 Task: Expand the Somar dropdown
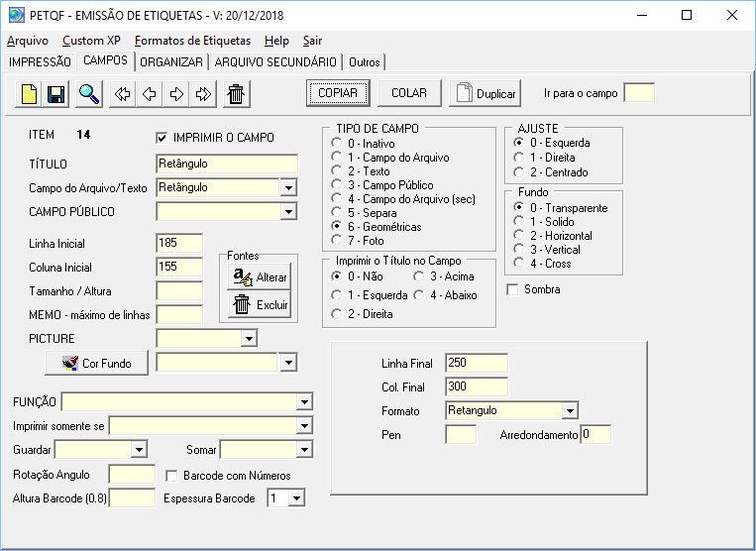click(x=304, y=449)
